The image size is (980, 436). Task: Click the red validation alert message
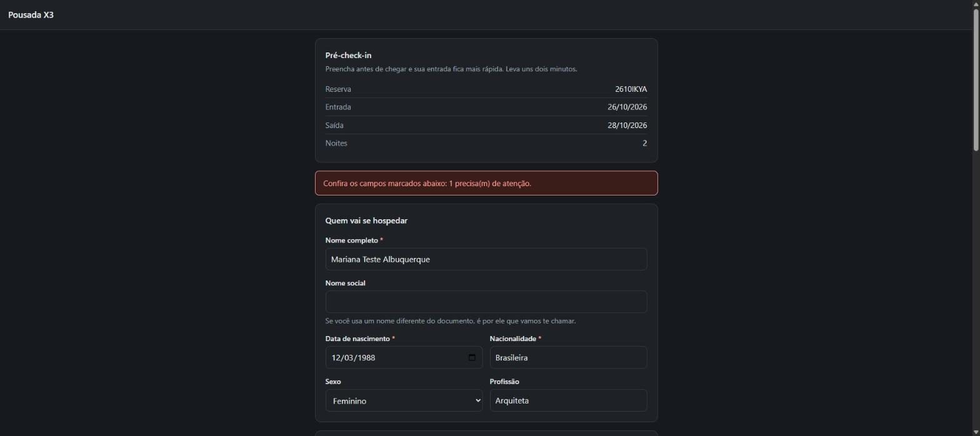pos(486,183)
